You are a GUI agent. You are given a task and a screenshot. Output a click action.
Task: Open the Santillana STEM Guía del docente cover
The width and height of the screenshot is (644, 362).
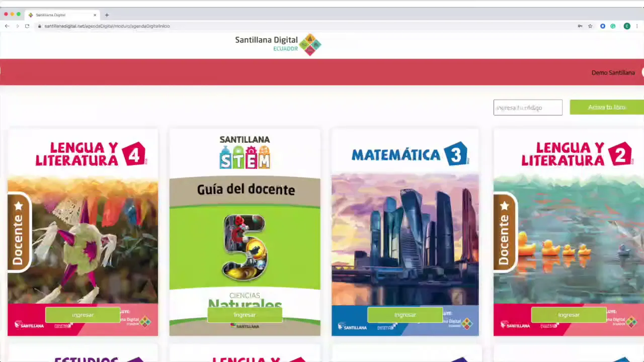(x=245, y=232)
